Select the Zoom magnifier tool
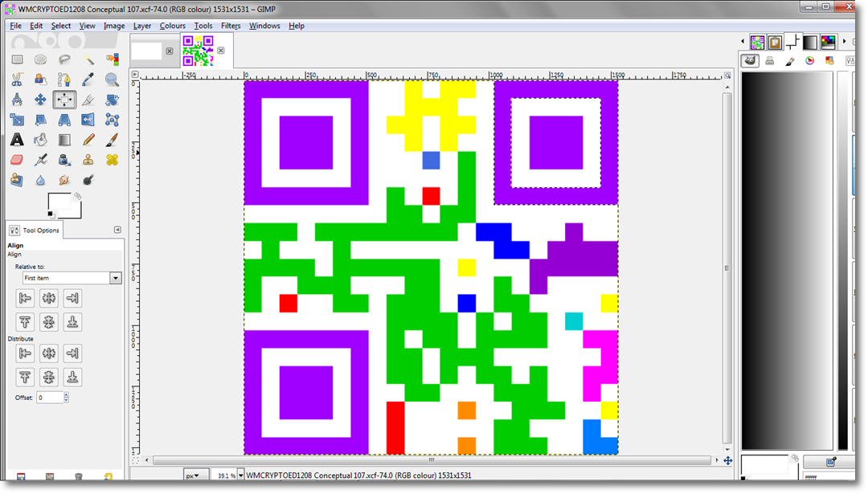The width and height of the screenshot is (868, 494). [112, 80]
